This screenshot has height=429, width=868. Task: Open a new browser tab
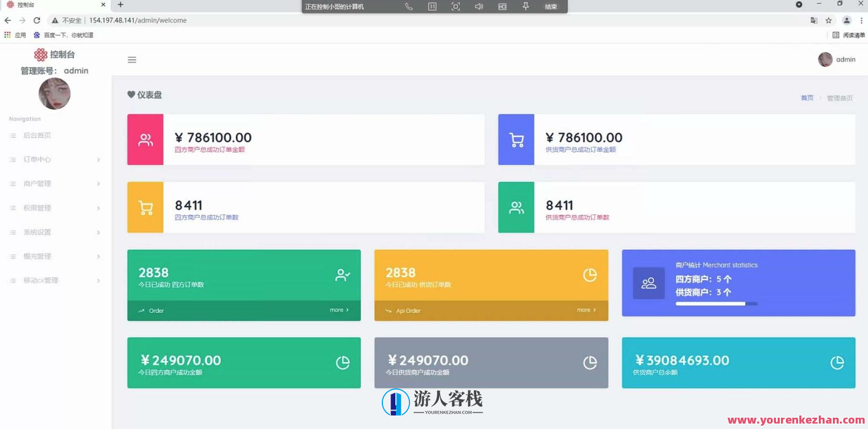pyautogui.click(x=121, y=5)
